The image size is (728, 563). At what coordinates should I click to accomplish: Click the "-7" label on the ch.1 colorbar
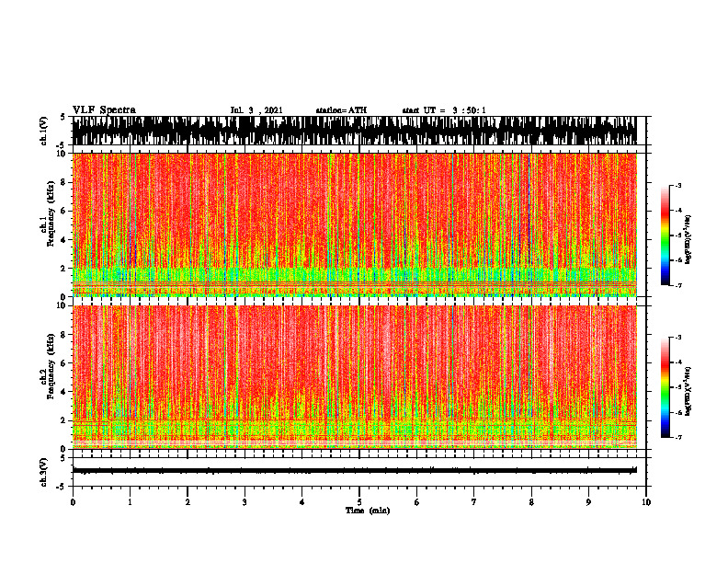coord(678,285)
